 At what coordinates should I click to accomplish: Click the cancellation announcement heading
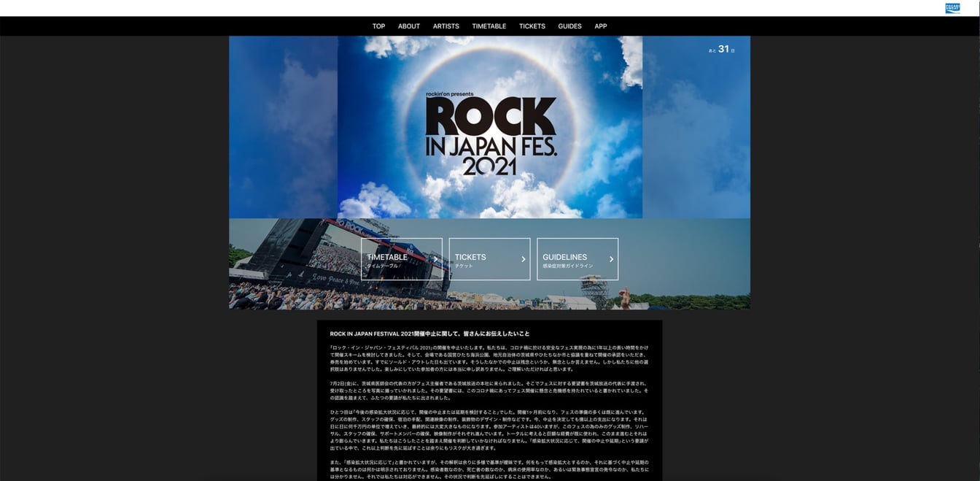(429, 334)
